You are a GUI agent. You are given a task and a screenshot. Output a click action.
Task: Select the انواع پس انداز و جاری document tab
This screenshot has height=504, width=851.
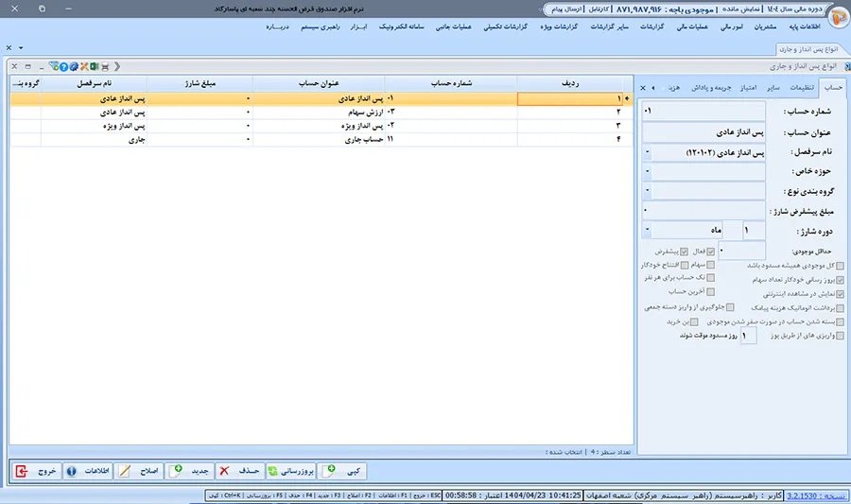808,49
